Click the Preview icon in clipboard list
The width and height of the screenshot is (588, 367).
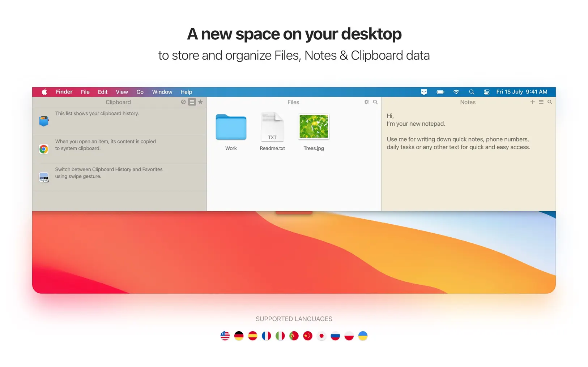tap(44, 177)
